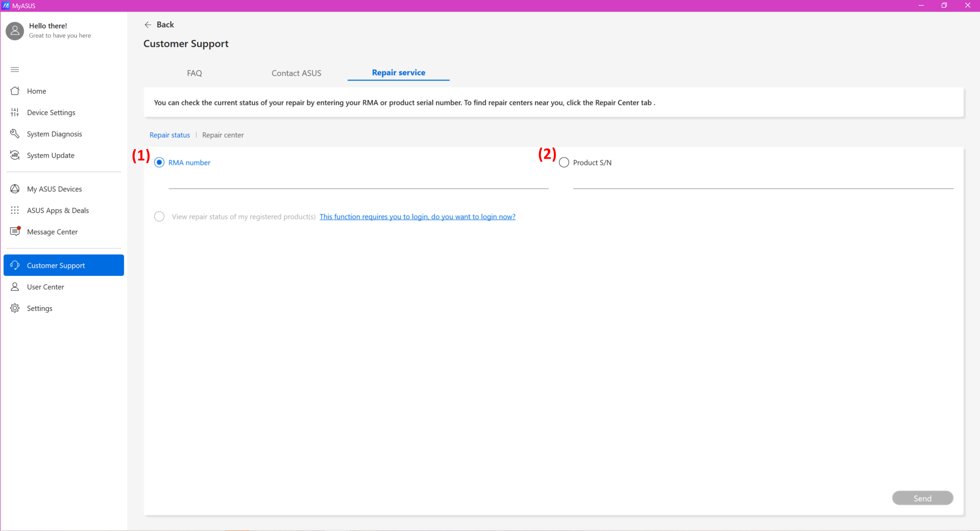Click the Back text label
Image resolution: width=980 pixels, height=531 pixels.
[165, 24]
